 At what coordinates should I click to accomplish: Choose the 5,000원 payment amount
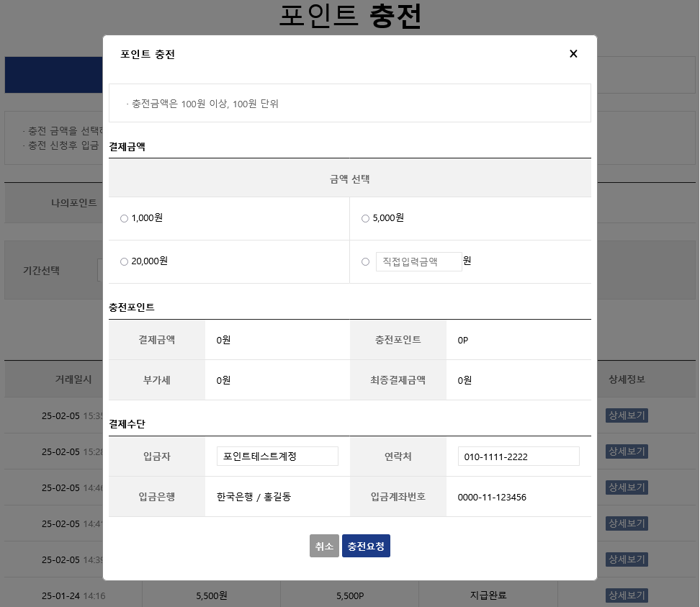click(365, 219)
